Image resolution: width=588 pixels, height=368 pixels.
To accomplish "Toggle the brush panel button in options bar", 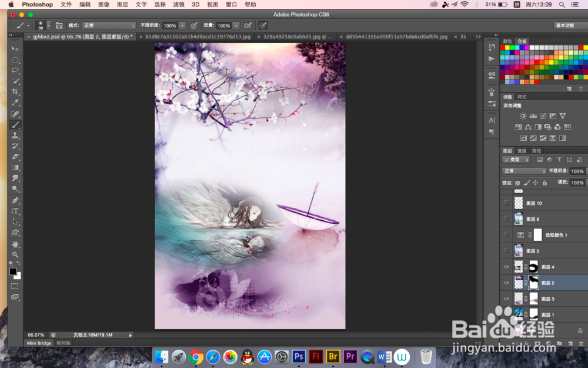I will pos(59,25).
